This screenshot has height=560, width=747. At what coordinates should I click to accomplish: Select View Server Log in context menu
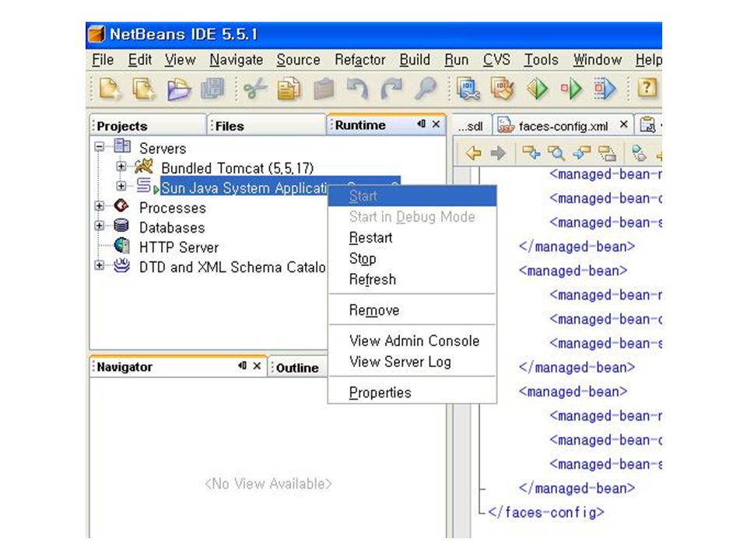[x=412, y=362]
